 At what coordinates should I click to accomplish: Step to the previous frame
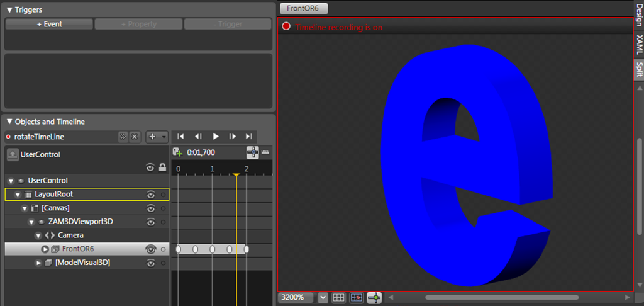coord(198,137)
